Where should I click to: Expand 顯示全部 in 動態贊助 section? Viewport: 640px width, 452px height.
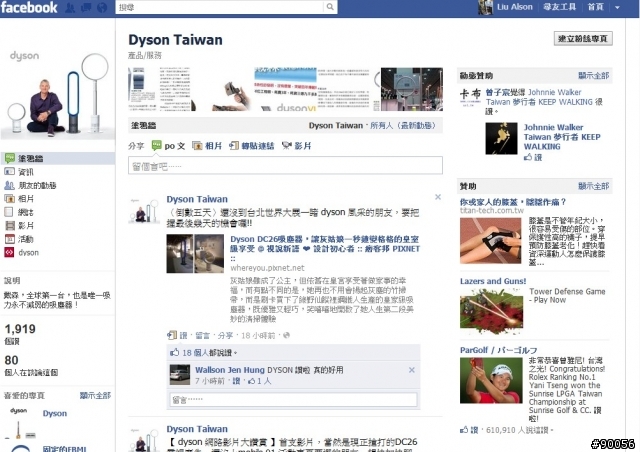point(593,75)
